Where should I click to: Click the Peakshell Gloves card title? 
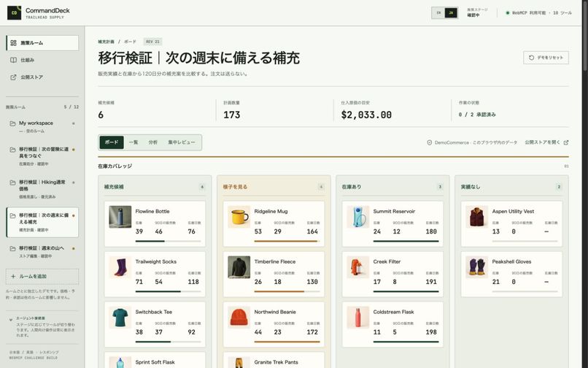click(511, 261)
